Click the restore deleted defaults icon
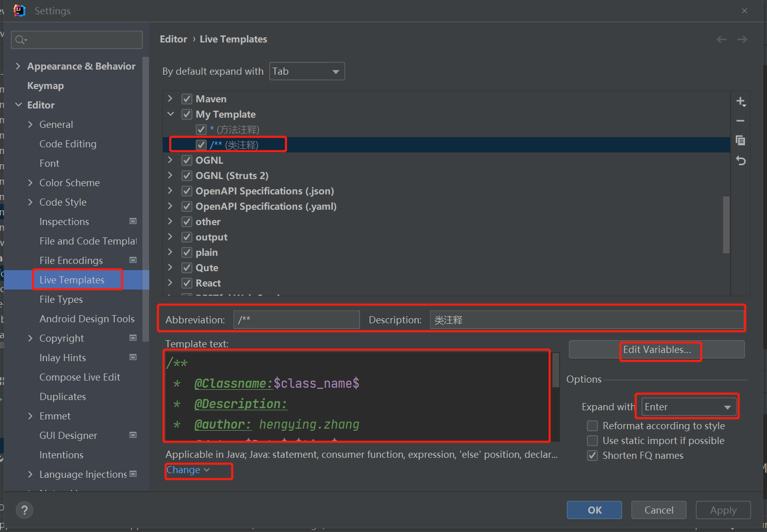 click(x=740, y=161)
